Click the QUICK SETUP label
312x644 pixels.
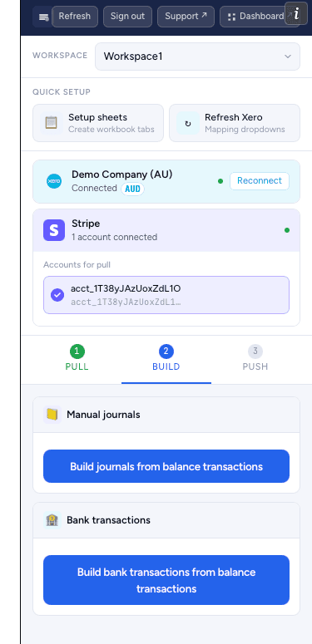(62, 92)
